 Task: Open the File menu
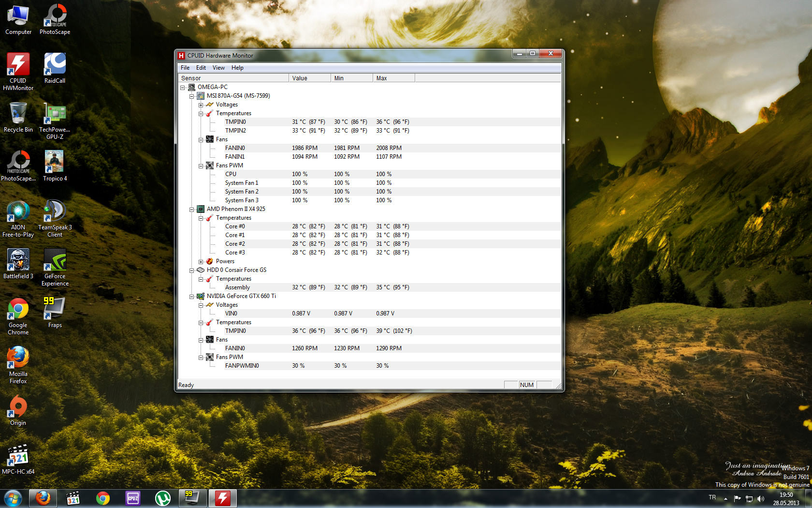185,68
